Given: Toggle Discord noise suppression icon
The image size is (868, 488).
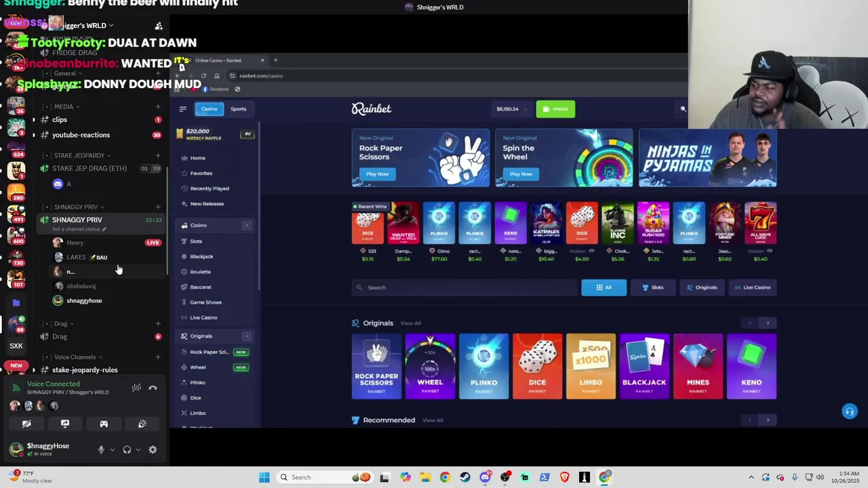Looking at the screenshot, I should [x=136, y=388].
